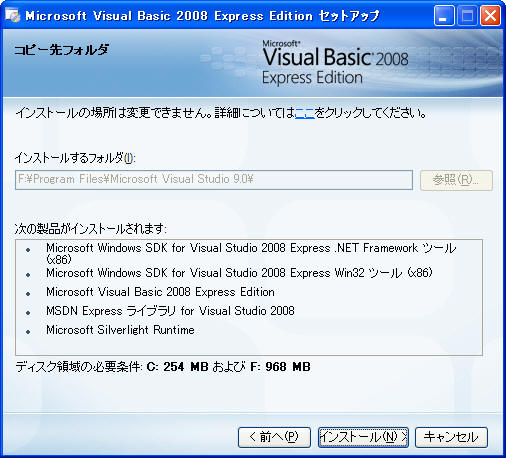Click the disabled 参照(R)... browse button
Image resolution: width=506 pixels, height=458 pixels.
tap(456, 180)
